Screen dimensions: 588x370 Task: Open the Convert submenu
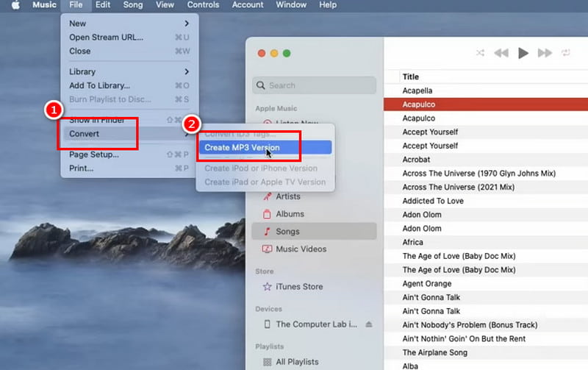pos(129,134)
